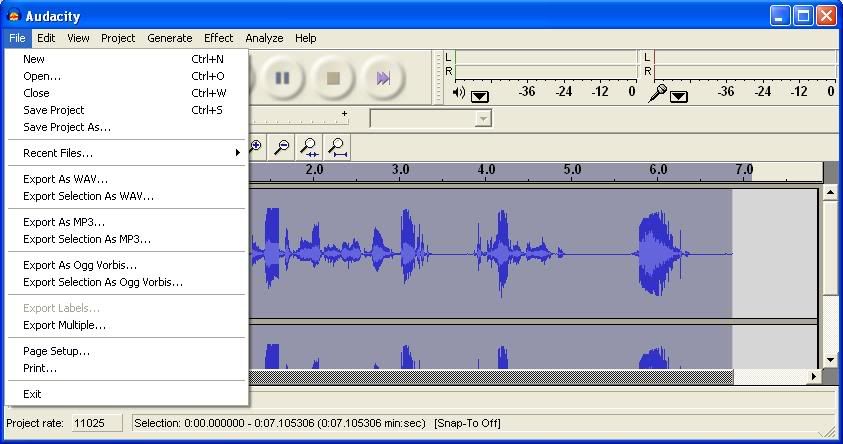The height and width of the screenshot is (444, 843).
Task: Open the playback meter dropdown arrow
Action: tap(480, 97)
